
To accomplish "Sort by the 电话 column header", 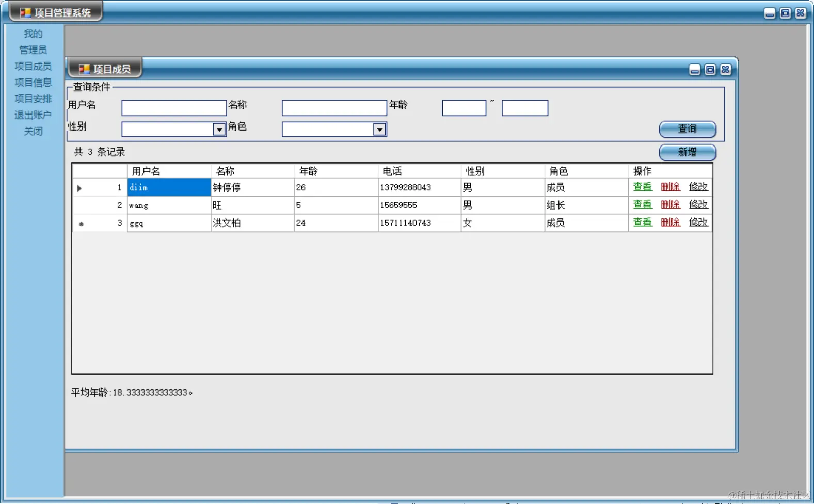I will click(x=420, y=171).
